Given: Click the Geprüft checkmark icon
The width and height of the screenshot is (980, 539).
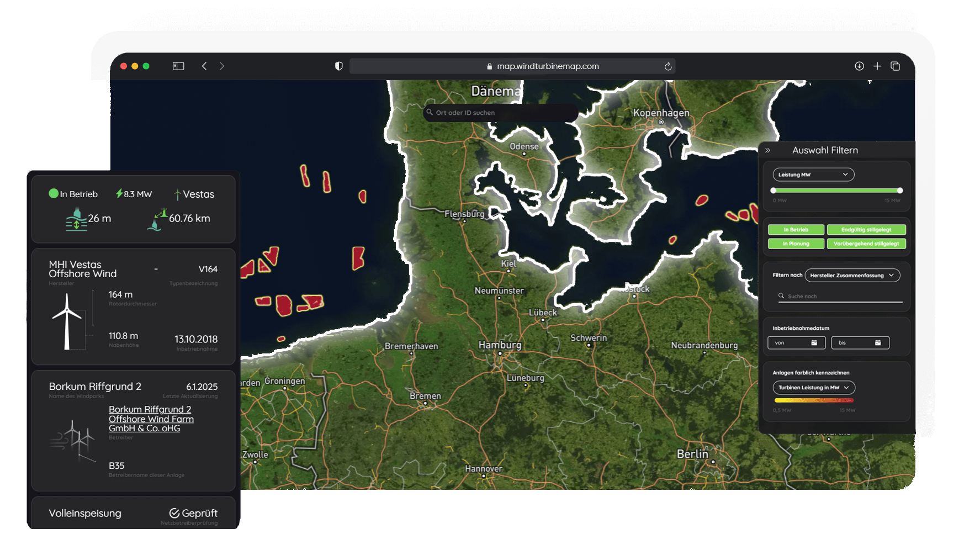Looking at the screenshot, I should [174, 513].
